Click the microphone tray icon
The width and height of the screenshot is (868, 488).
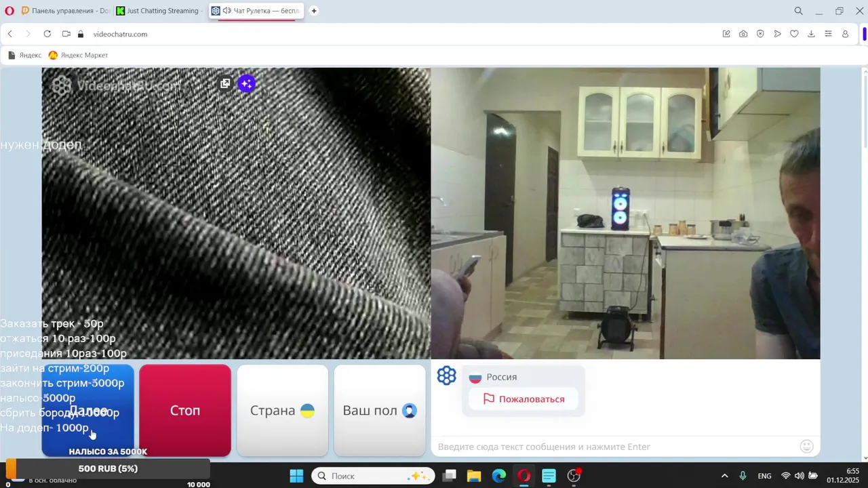[x=743, y=476]
